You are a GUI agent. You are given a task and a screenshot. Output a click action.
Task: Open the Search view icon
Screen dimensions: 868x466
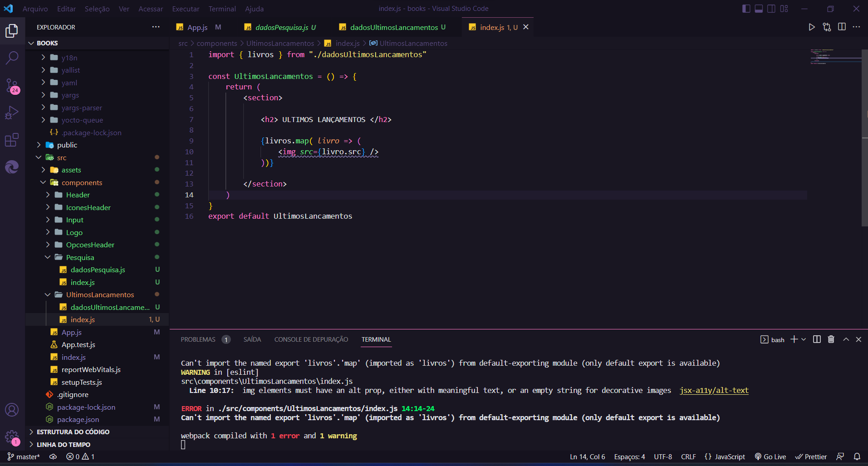click(12, 58)
